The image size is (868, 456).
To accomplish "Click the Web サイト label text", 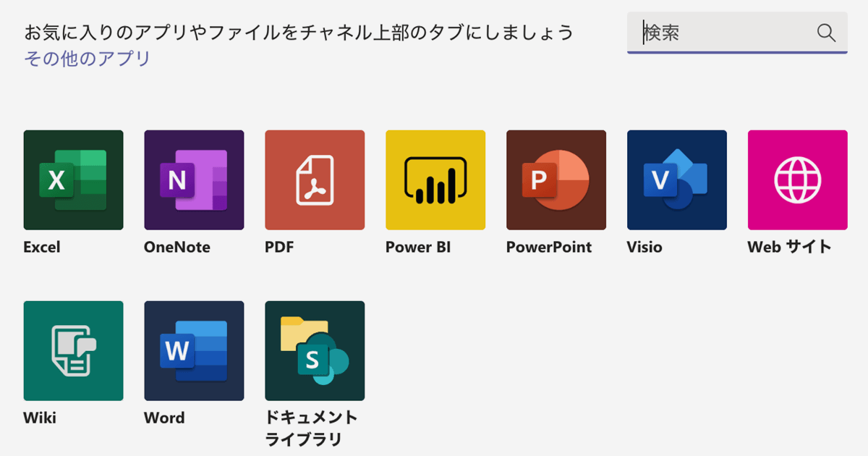I will click(x=790, y=247).
